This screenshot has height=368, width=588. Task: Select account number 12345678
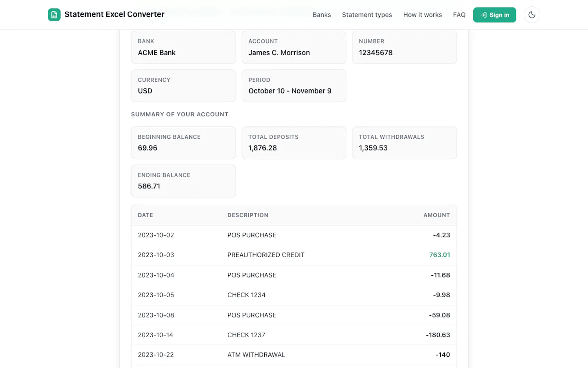(x=376, y=53)
